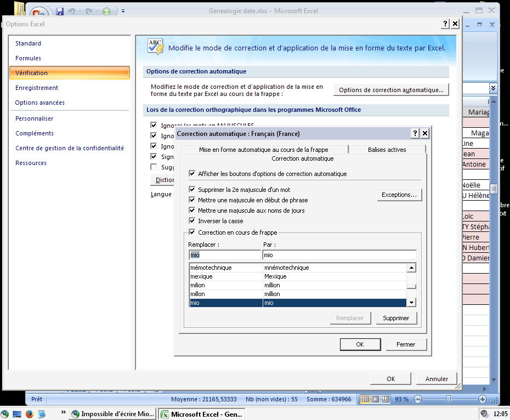Open 'Centre de gestion de la confidentialité'
Viewport: 510px width, 420px height.
pyautogui.click(x=70, y=148)
